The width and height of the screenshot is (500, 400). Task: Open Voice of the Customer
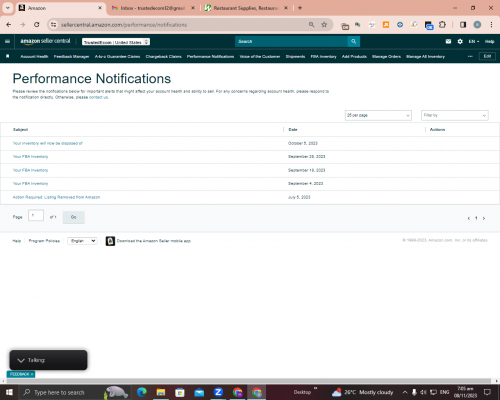point(260,57)
